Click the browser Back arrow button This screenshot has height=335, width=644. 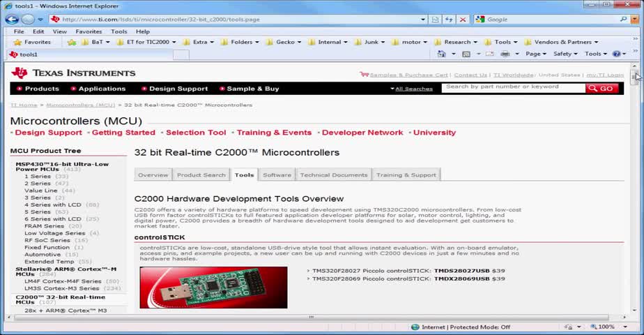(x=13, y=20)
